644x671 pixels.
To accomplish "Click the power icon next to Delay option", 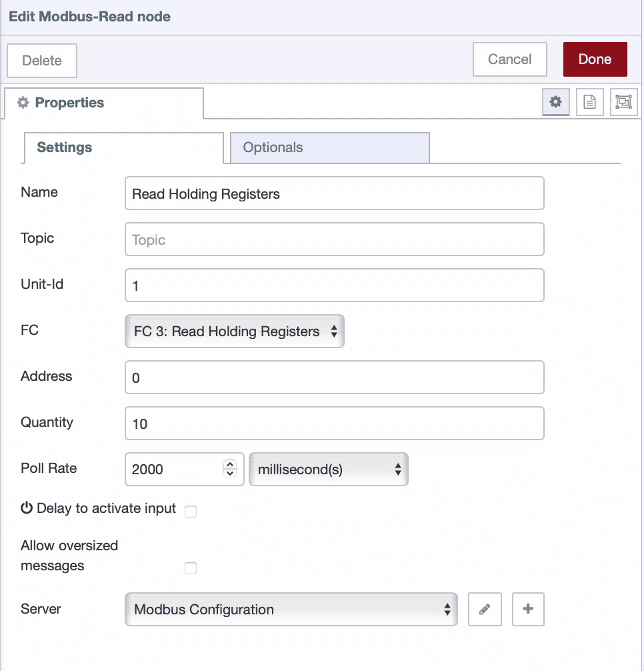I will coord(25,508).
